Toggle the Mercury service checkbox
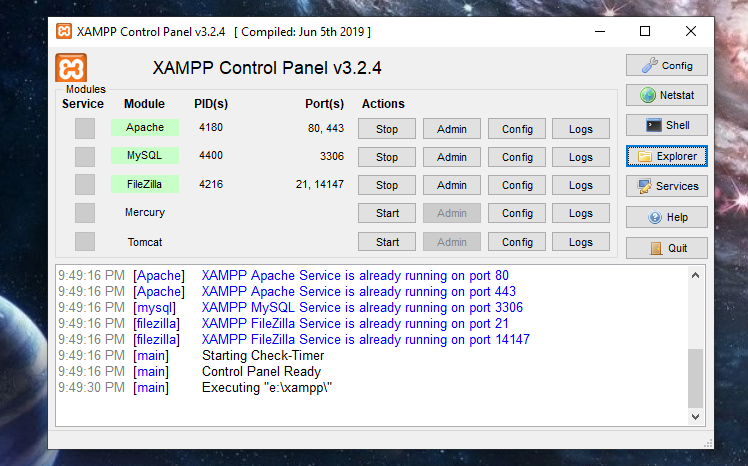Screen dimensions: 748x466 pos(85,213)
